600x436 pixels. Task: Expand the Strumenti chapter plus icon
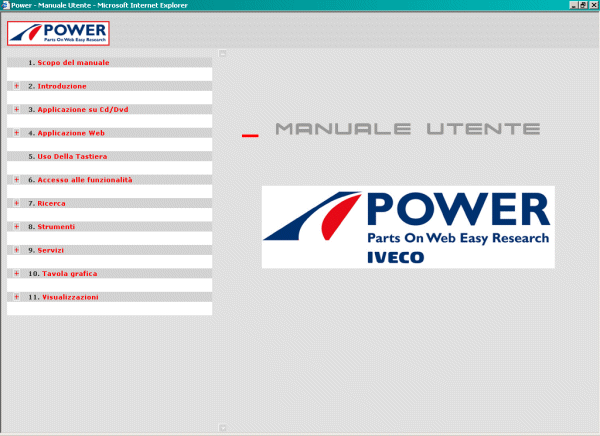pyautogui.click(x=16, y=227)
